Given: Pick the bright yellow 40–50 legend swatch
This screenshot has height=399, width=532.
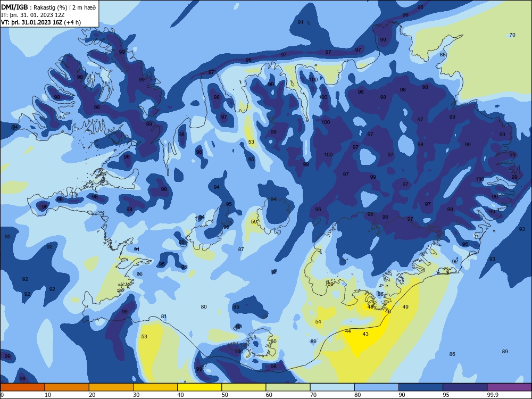Looking at the screenshot, I should tap(199, 387).
